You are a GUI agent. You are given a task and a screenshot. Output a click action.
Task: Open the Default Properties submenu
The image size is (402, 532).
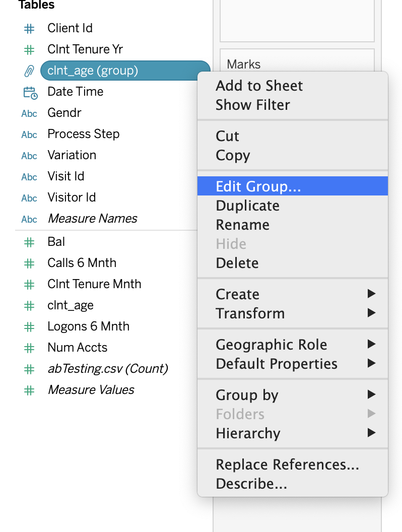pos(292,364)
